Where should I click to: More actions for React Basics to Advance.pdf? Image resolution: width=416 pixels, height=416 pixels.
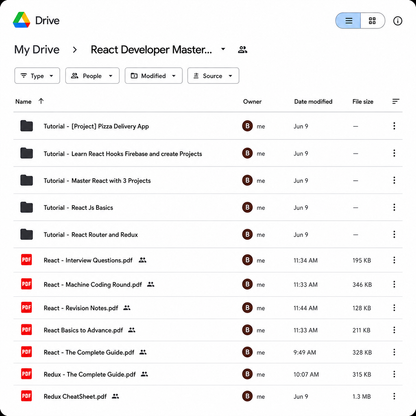[x=394, y=330]
